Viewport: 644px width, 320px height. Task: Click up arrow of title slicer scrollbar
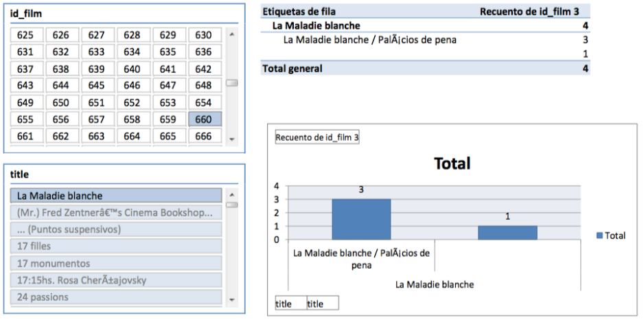(231, 194)
